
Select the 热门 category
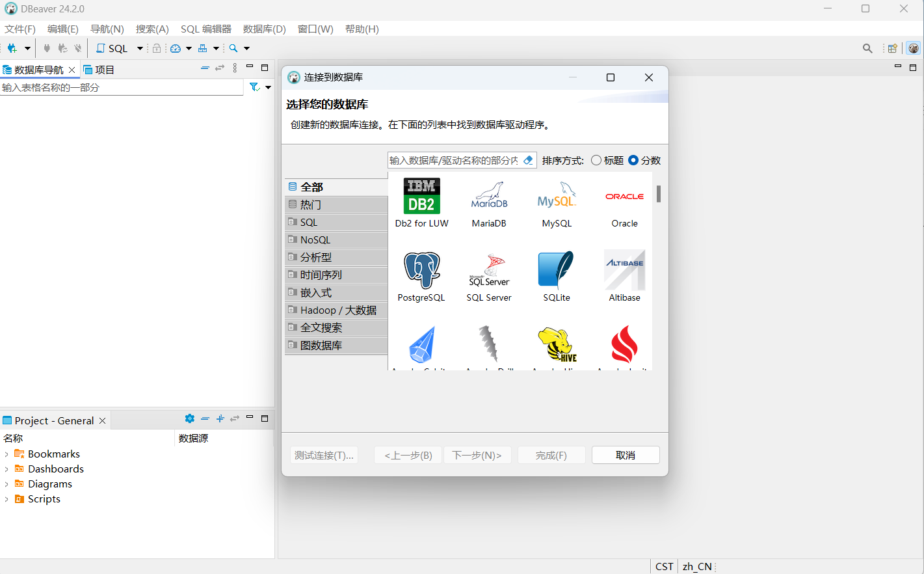tap(336, 204)
